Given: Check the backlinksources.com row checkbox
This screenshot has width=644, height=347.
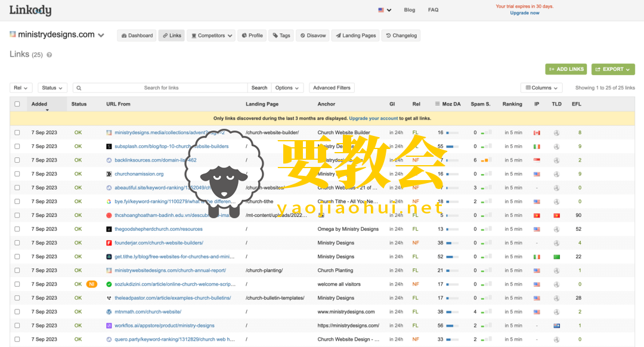Looking at the screenshot, I should point(17,160).
